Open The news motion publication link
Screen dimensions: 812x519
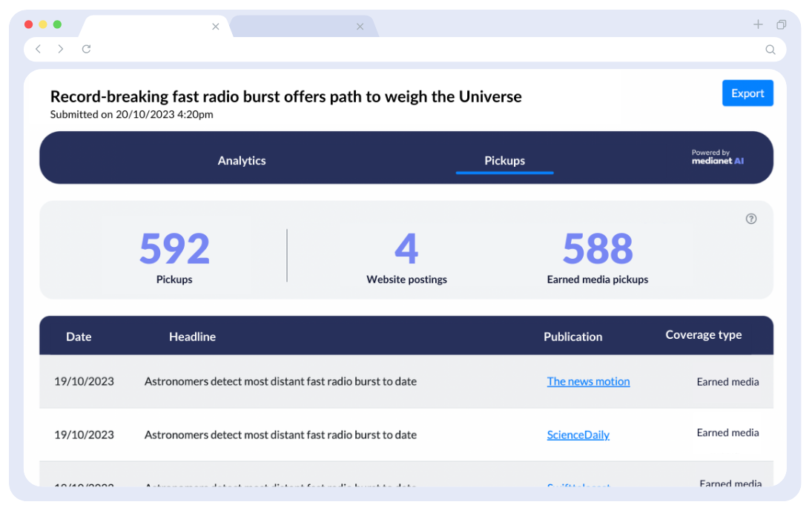(x=588, y=381)
